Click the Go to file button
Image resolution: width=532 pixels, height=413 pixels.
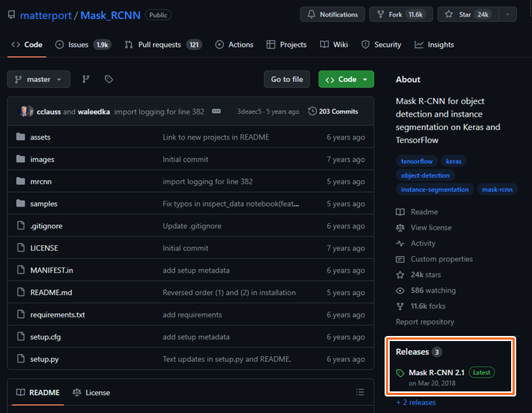click(287, 79)
